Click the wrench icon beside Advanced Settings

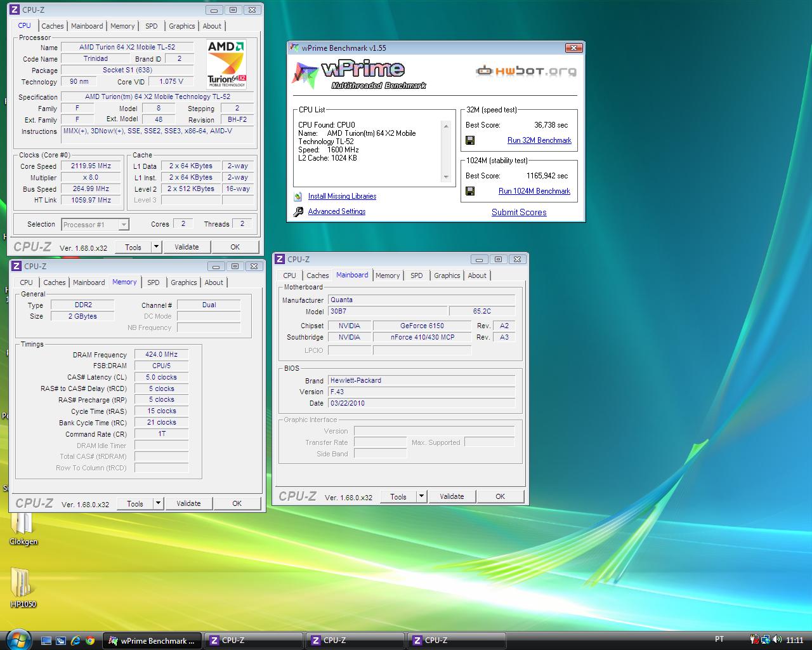tap(298, 212)
